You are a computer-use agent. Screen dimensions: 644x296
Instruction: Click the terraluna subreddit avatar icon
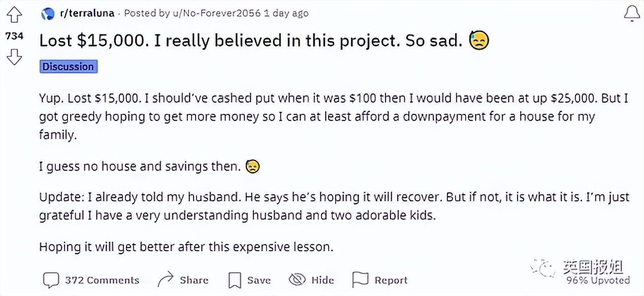point(48,14)
